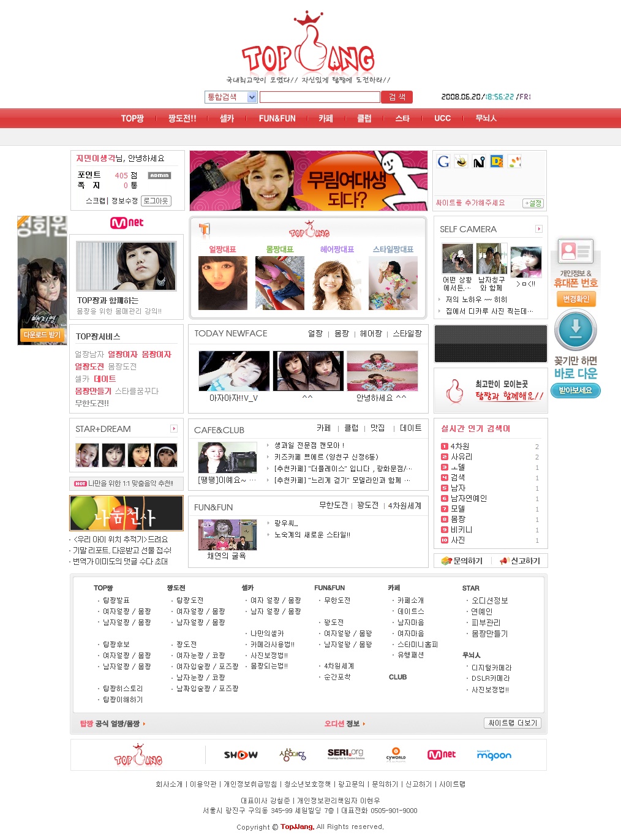Click the footer TopJjang logo
621x840 pixels.
tap(138, 755)
